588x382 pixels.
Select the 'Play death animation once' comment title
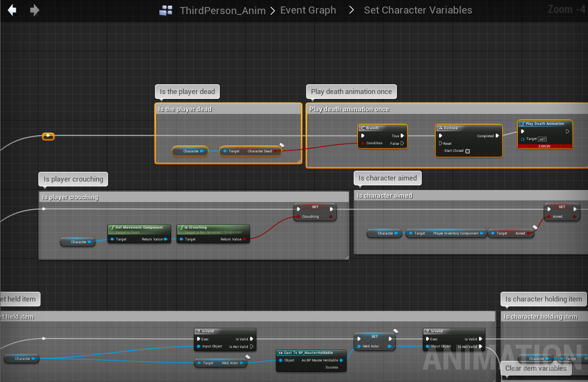[349, 109]
